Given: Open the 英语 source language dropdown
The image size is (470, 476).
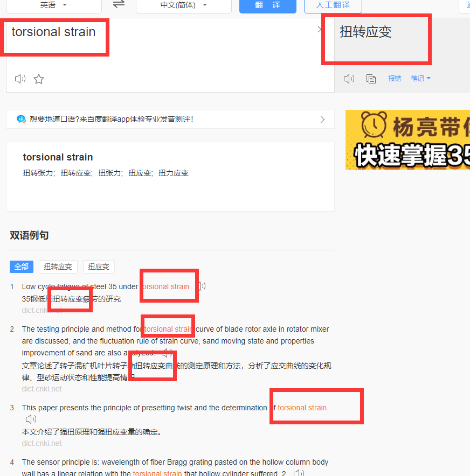Looking at the screenshot, I should point(54,5).
